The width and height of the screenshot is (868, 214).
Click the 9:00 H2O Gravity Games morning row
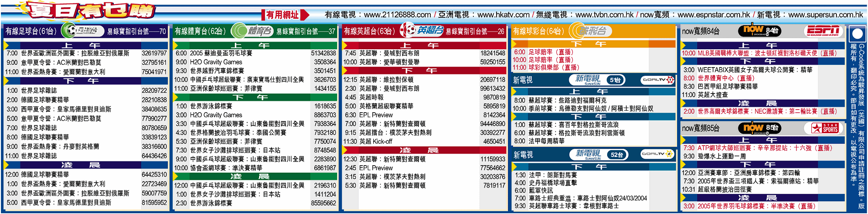255,62
